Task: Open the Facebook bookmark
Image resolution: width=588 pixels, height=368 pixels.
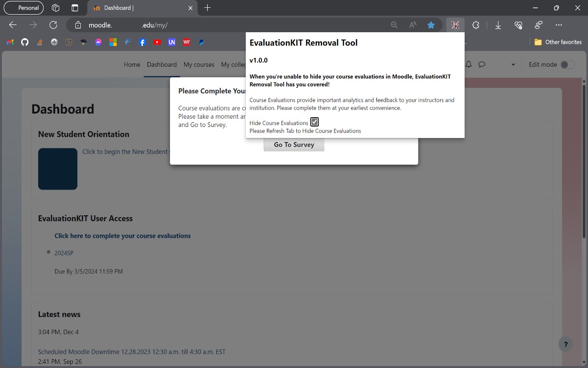Action: coord(142,42)
